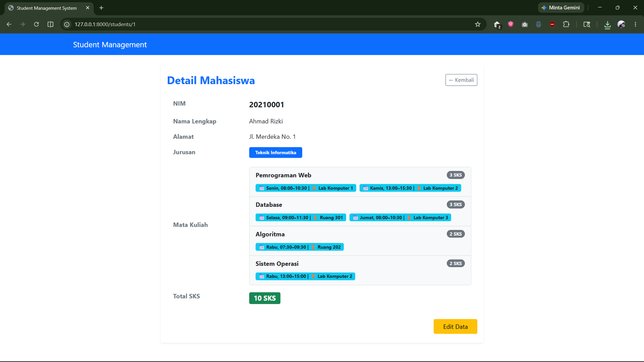This screenshot has height=362, width=644.
Task: Open the red shield extension icon
Action: [511, 24]
